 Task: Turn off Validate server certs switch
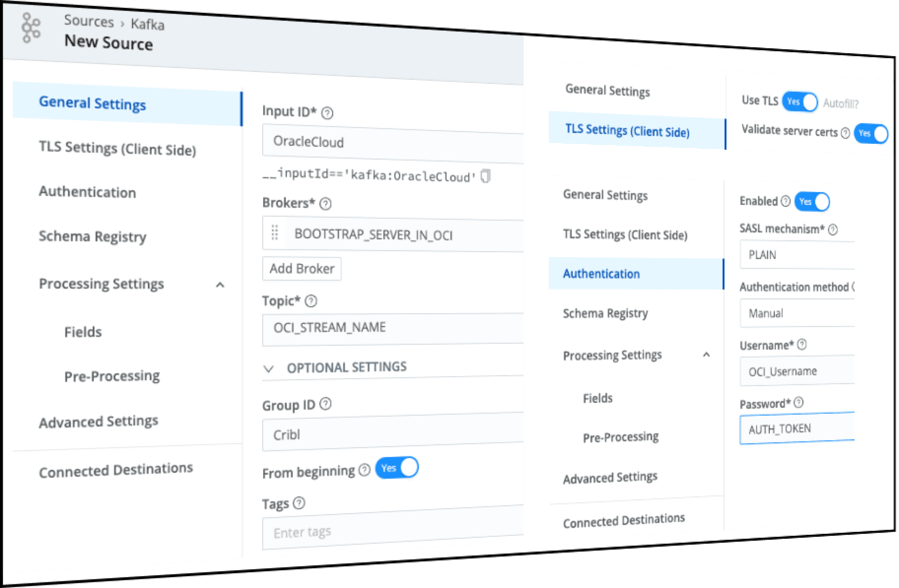[x=871, y=133]
